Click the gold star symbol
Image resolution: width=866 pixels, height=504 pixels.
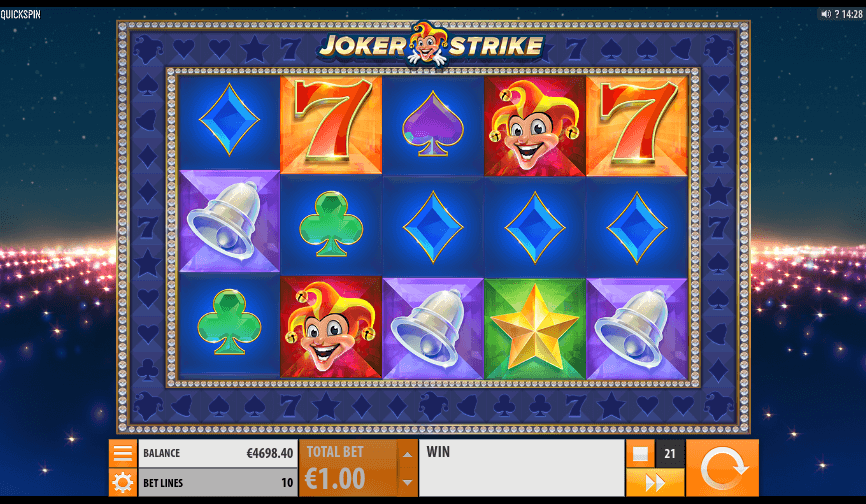(x=535, y=328)
